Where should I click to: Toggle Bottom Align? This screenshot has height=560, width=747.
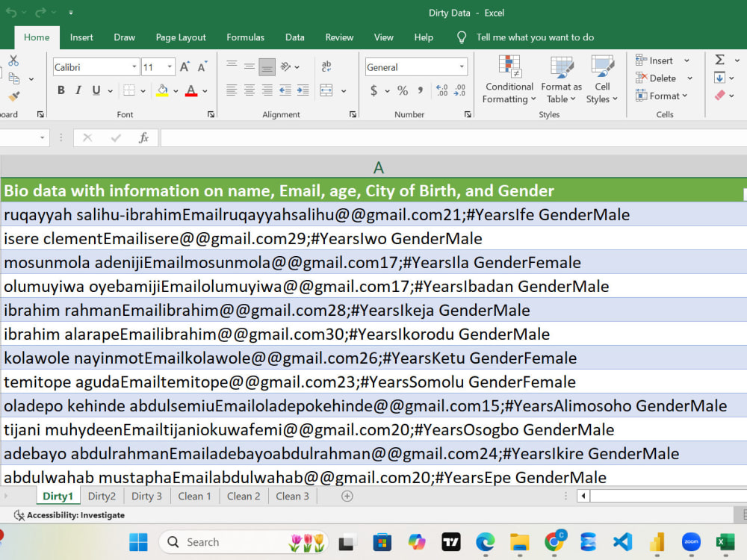[x=267, y=66]
